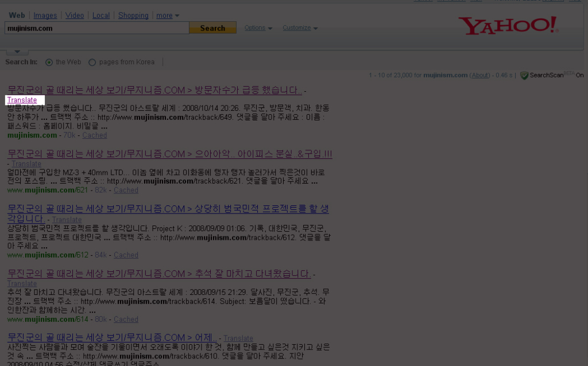
Task: Select 'the Web' radio button
Action: pos(49,62)
